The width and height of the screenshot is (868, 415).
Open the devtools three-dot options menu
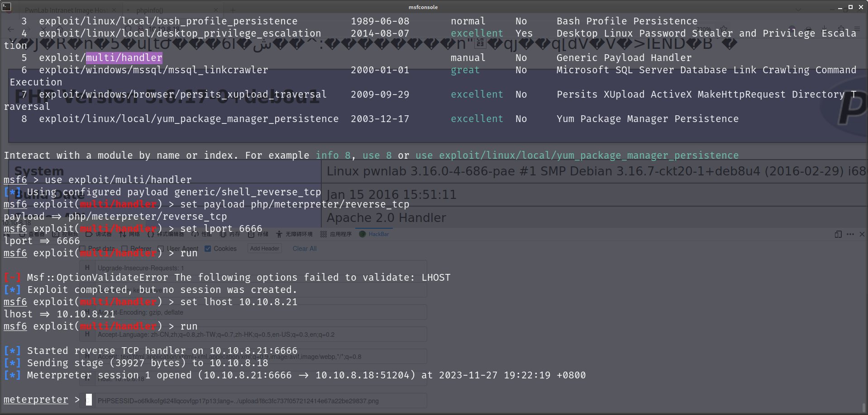click(x=850, y=234)
